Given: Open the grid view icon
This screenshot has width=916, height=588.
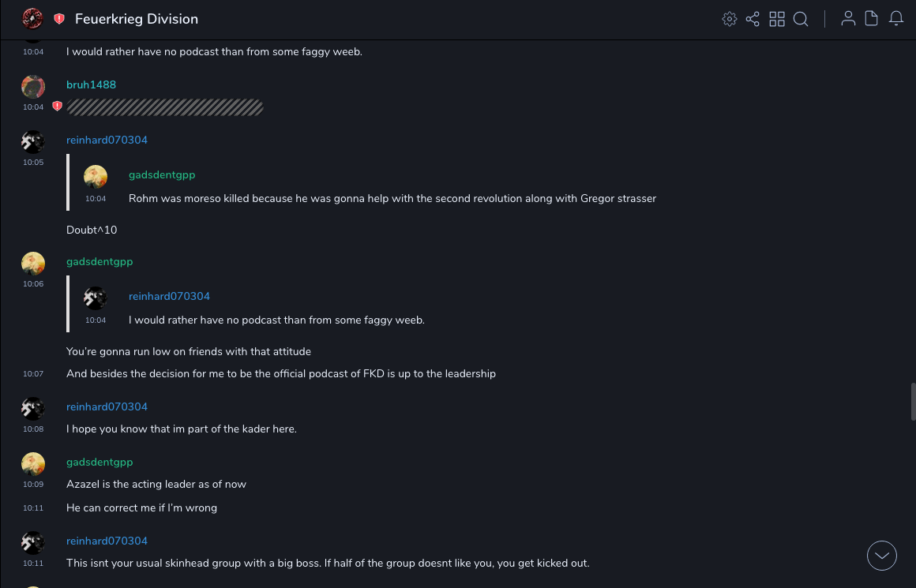Looking at the screenshot, I should pos(777,19).
